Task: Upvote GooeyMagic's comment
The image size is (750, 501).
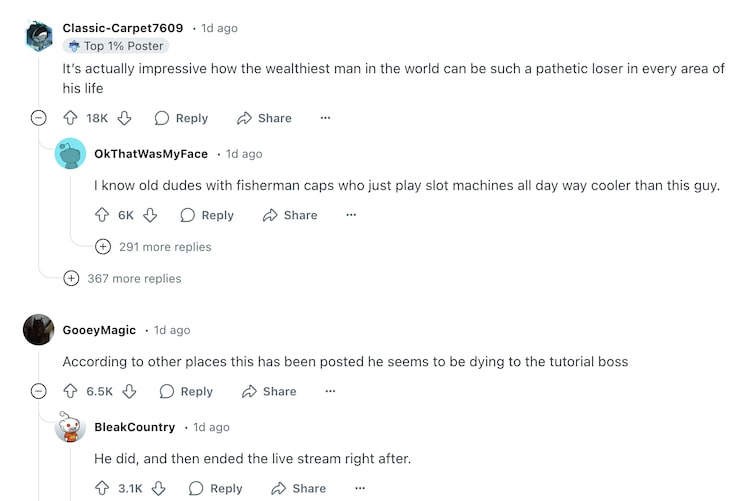Action: tap(70, 391)
